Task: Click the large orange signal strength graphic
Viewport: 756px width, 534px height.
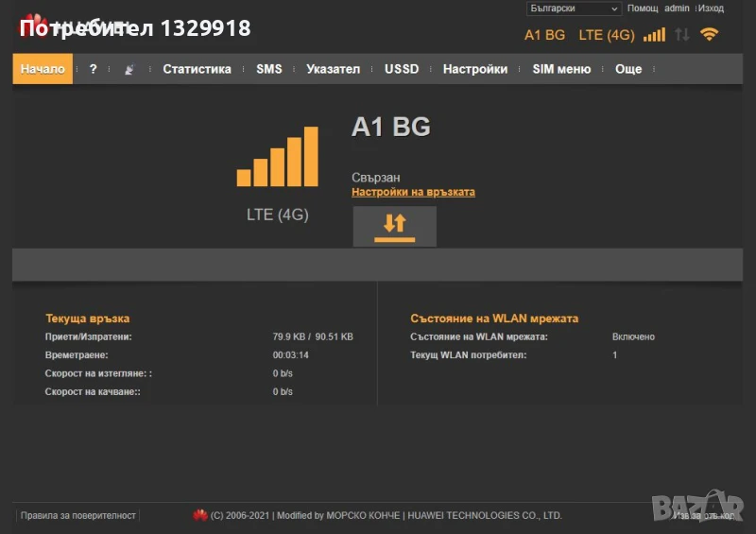Action: click(x=277, y=157)
